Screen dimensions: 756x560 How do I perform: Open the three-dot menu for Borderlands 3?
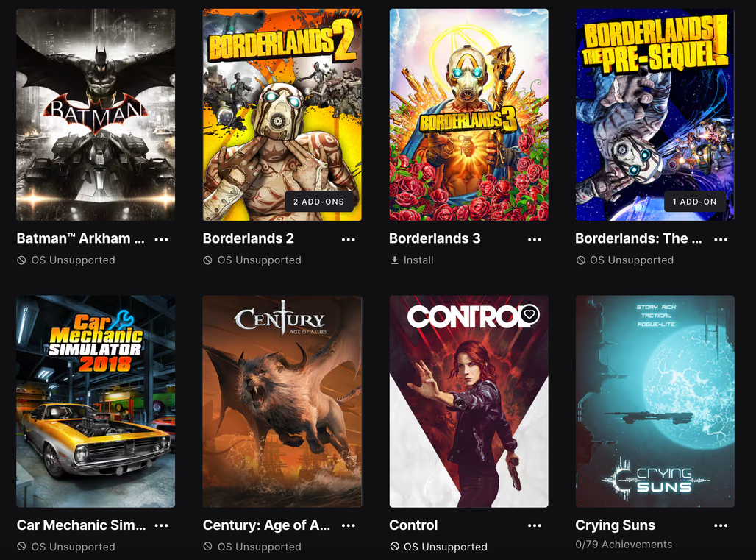534,239
